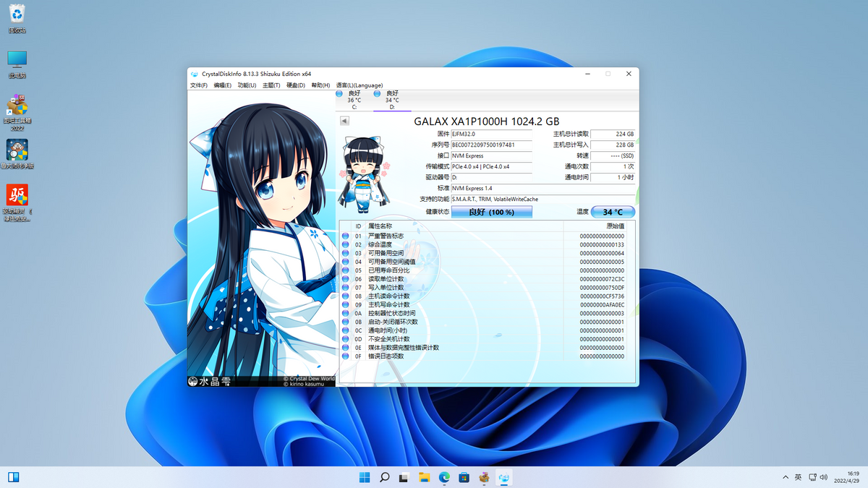Open the Windows Start menu
This screenshot has width=868, height=488.
pyautogui.click(x=365, y=477)
